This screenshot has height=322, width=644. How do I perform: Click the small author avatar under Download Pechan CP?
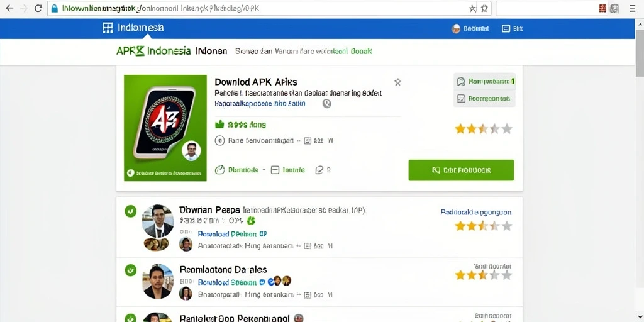186,245
